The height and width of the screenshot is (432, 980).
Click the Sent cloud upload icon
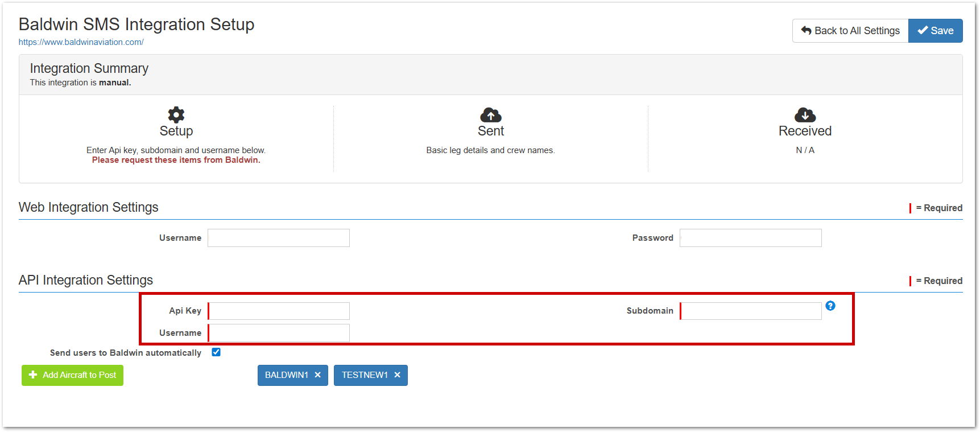[x=490, y=115]
